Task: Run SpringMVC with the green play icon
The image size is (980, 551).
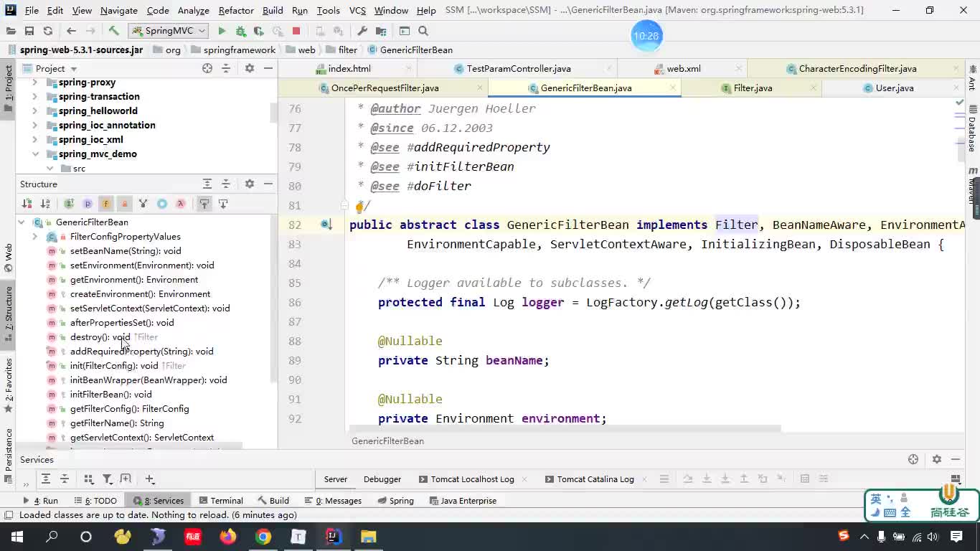Action: [x=222, y=31]
